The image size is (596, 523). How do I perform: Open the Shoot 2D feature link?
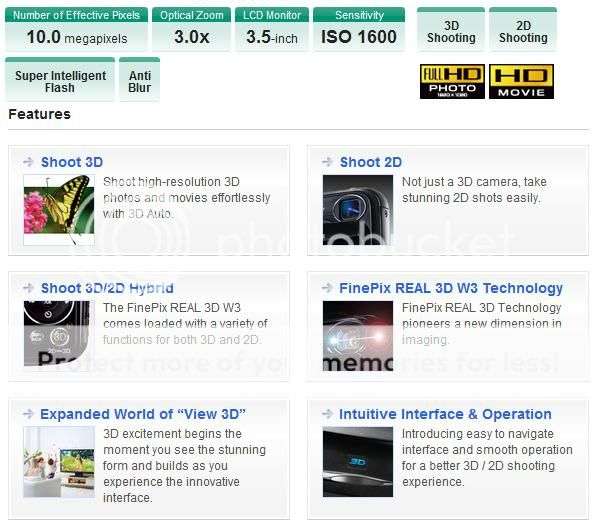pos(371,162)
